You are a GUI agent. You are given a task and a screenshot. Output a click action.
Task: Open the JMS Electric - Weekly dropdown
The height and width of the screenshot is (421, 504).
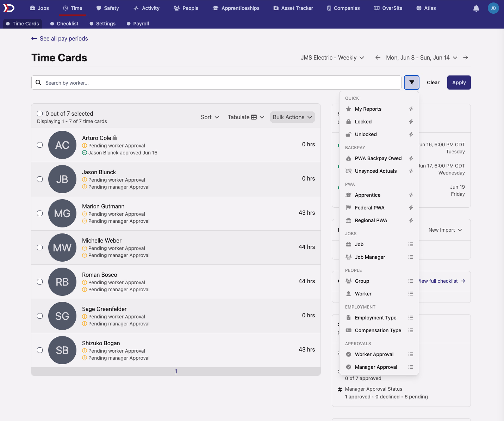[x=332, y=57]
